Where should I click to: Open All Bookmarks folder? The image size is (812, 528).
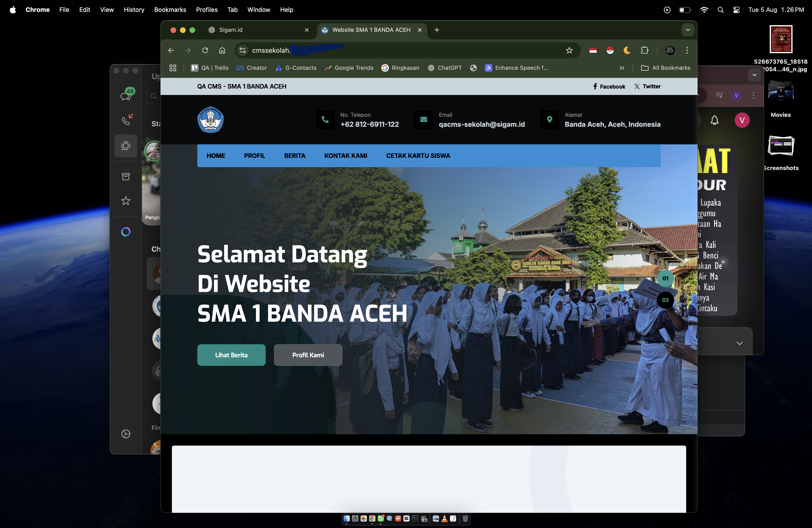(666, 68)
